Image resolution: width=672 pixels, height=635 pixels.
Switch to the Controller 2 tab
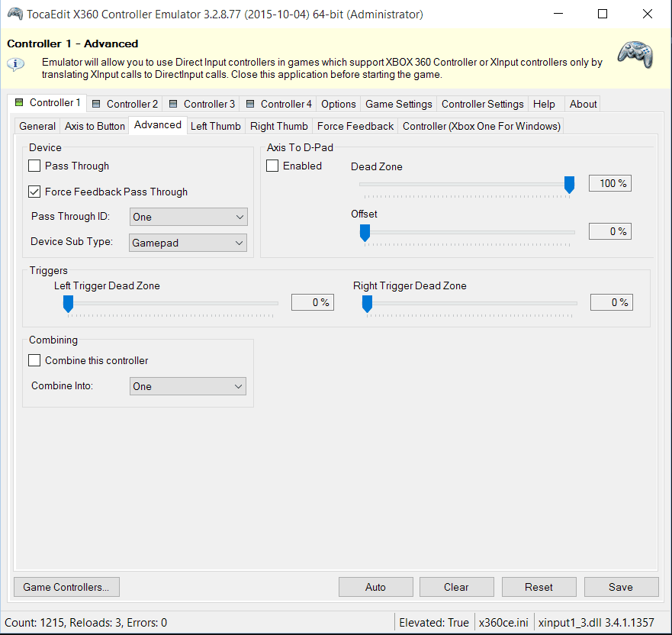tap(125, 105)
